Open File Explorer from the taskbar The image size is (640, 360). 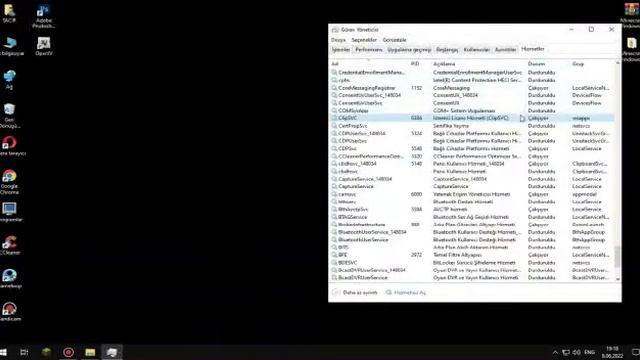(x=90, y=352)
